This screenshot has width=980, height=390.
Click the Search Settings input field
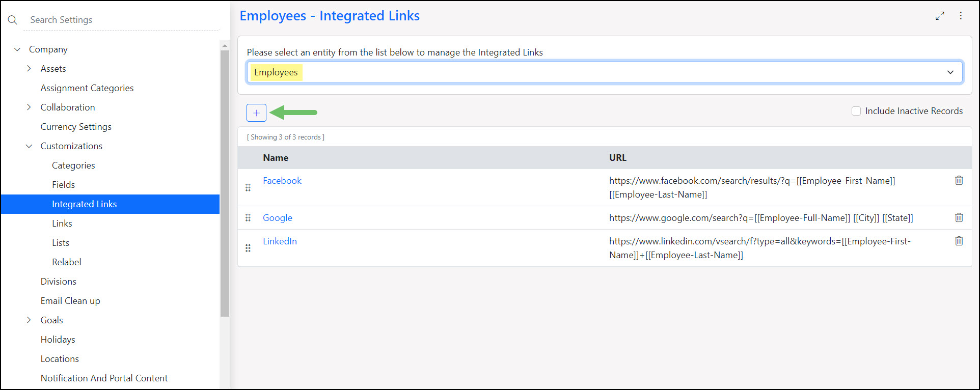(x=122, y=20)
